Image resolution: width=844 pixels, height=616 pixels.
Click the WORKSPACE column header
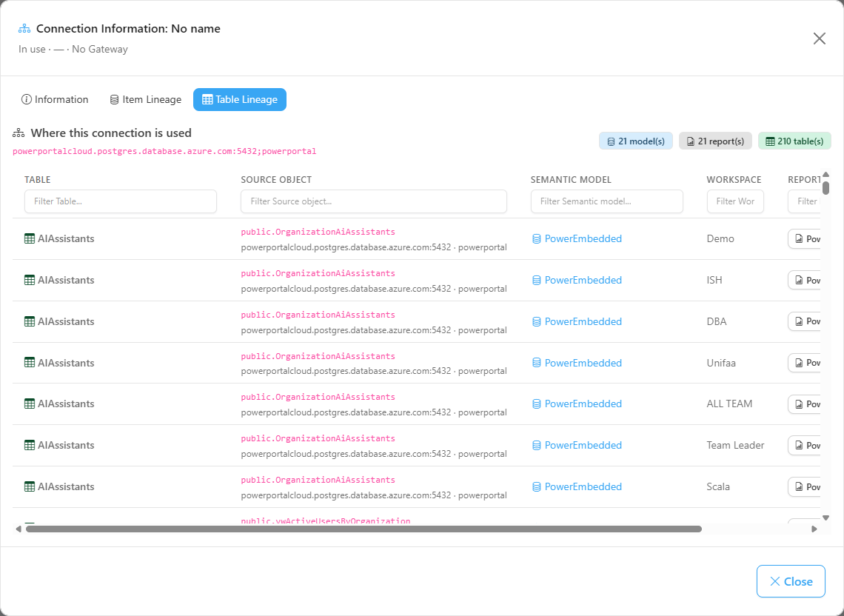pos(734,180)
